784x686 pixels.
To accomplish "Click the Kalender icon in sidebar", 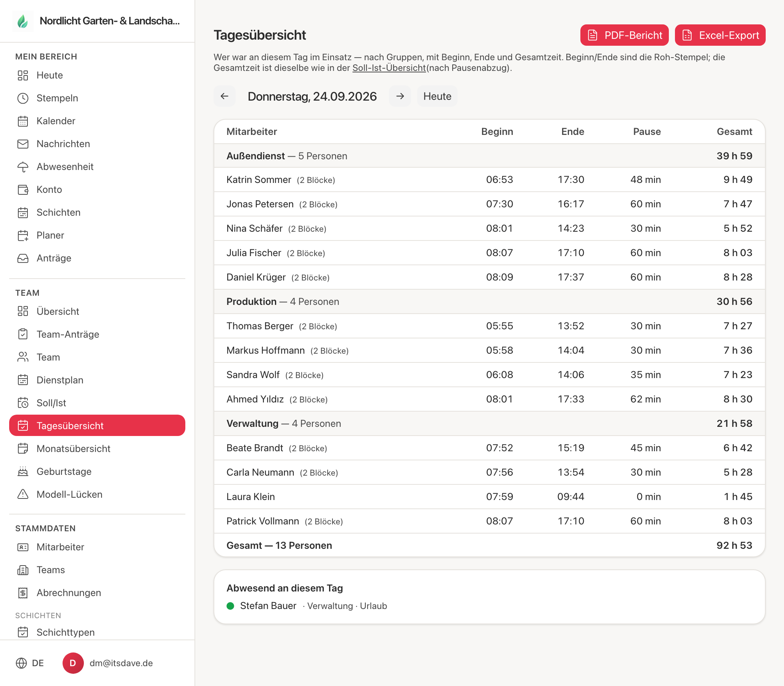I will pyautogui.click(x=23, y=121).
